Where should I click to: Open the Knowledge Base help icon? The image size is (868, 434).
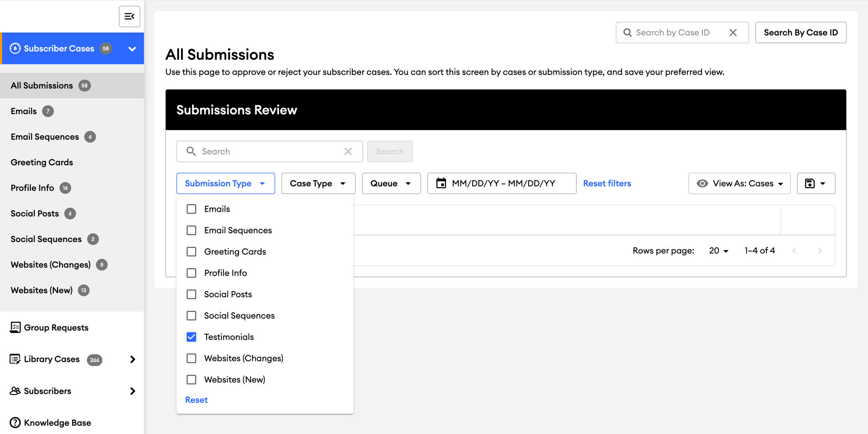pos(15,422)
